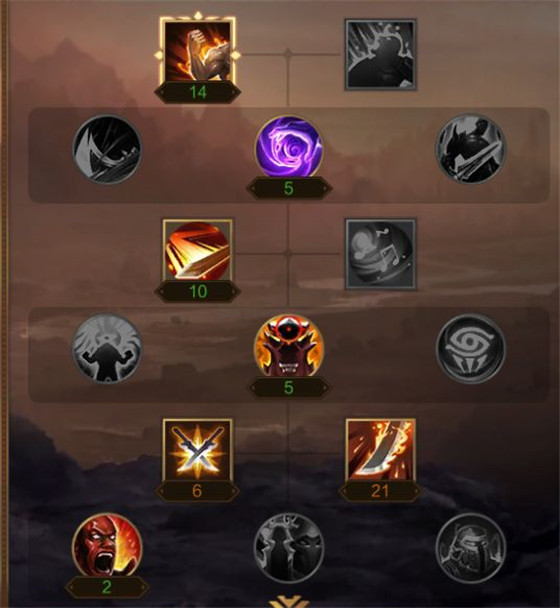
Task: Select the greyed-out flexing figure talent
Action: click(x=107, y=348)
